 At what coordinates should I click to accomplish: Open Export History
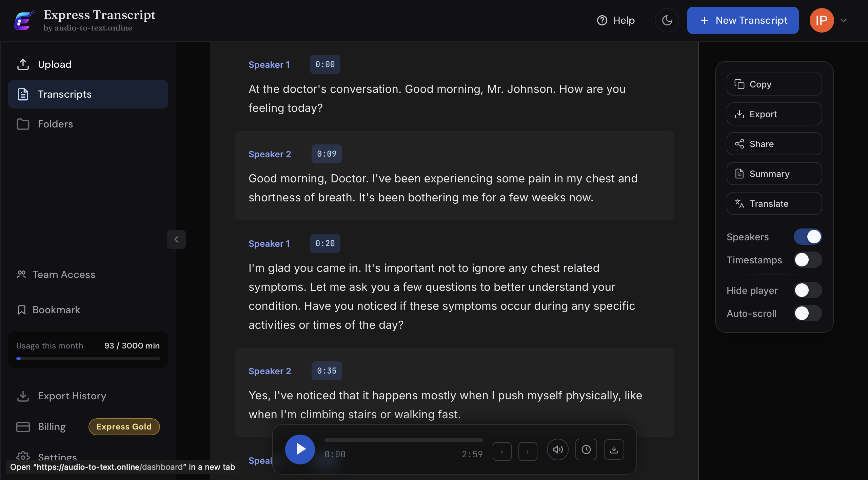click(72, 396)
